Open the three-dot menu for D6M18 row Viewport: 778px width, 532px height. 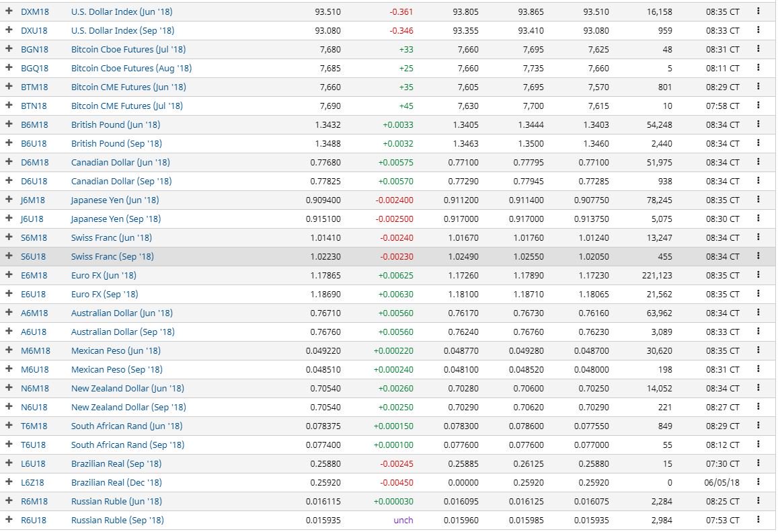click(758, 162)
